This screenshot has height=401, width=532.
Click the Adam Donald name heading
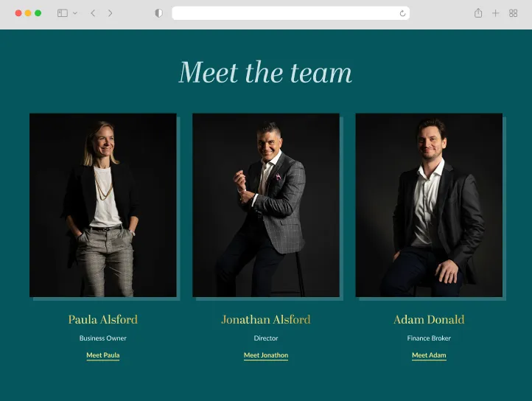[x=429, y=319]
